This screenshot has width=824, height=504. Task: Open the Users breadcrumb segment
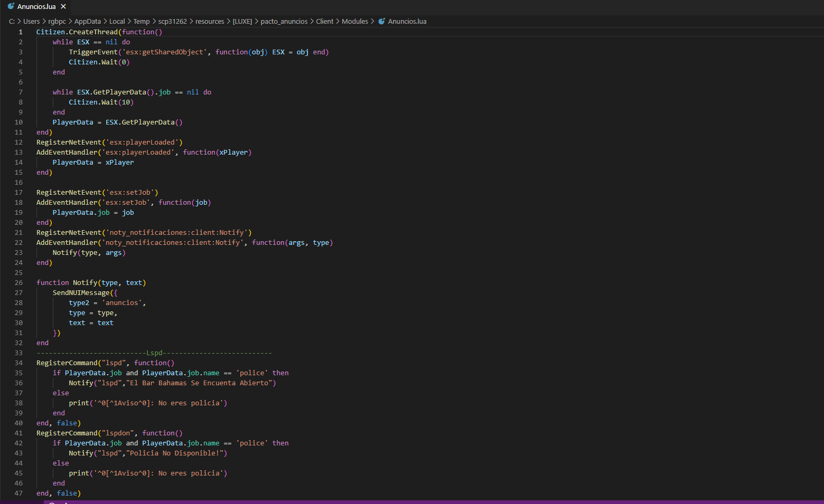(31, 21)
